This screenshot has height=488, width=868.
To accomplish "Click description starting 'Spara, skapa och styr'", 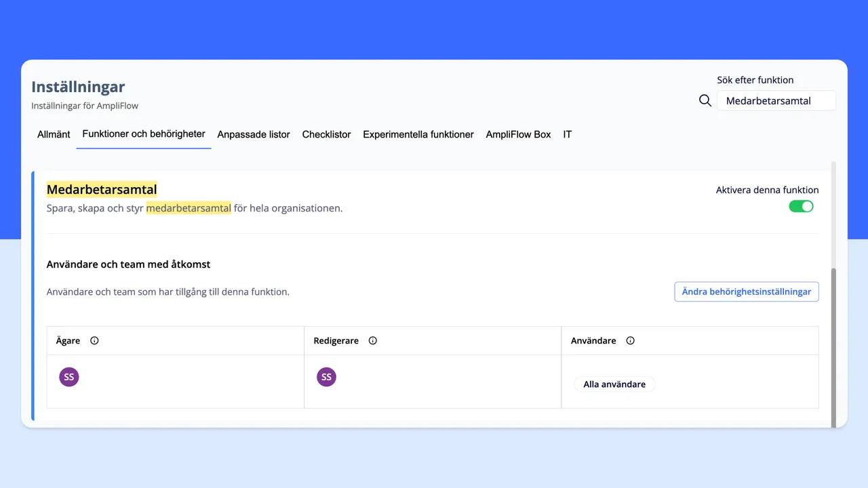I will click(x=195, y=208).
